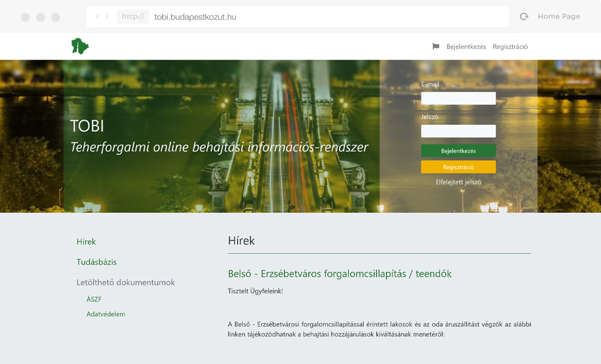Click the TOBI hero title
This screenshot has width=601, height=364.
(x=87, y=126)
